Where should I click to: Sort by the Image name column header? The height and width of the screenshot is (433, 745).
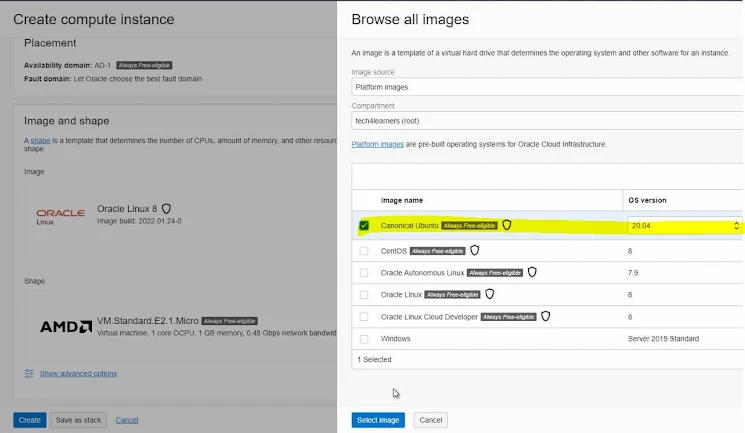tap(401, 200)
